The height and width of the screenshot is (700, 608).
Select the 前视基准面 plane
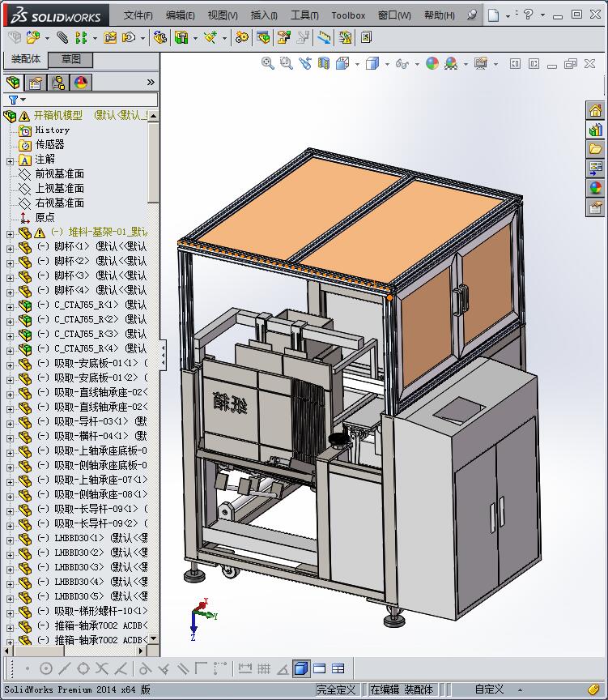tap(60, 173)
